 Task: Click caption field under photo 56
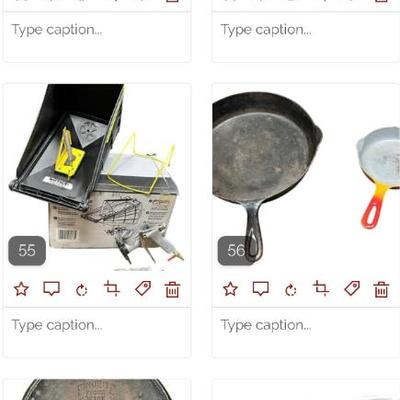tap(306, 332)
